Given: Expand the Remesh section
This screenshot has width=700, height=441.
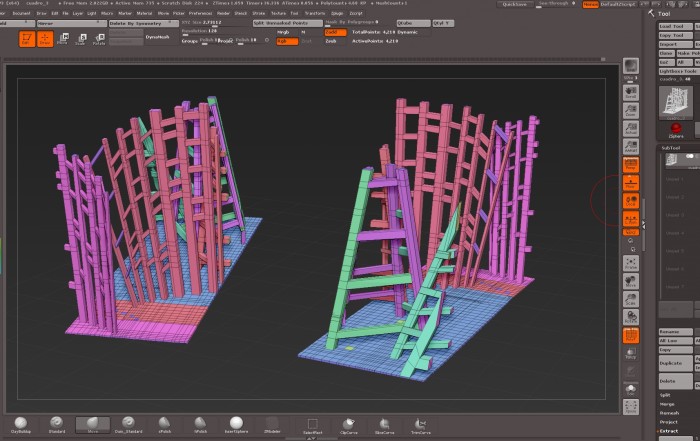Looking at the screenshot, I should pos(669,413).
